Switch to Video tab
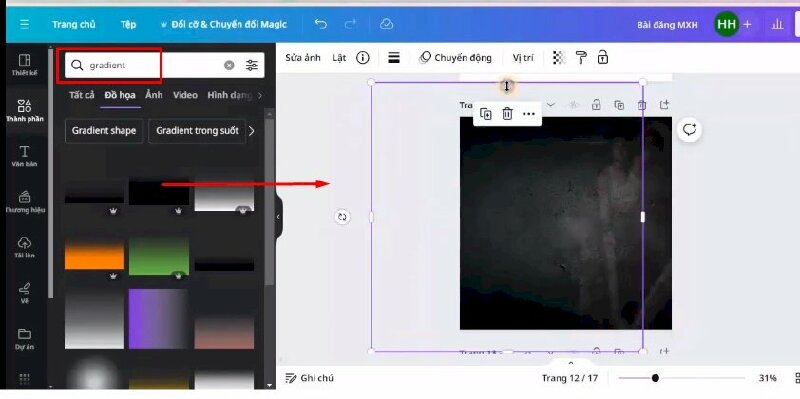 point(185,95)
